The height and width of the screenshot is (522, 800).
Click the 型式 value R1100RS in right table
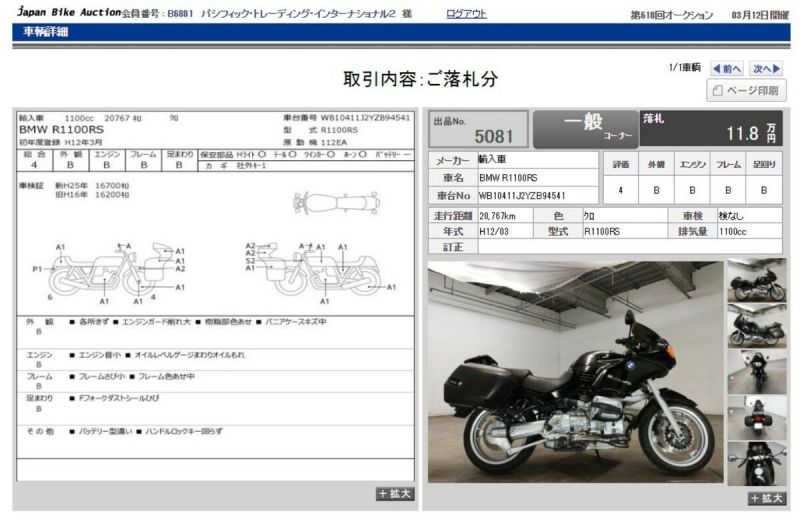coord(602,232)
